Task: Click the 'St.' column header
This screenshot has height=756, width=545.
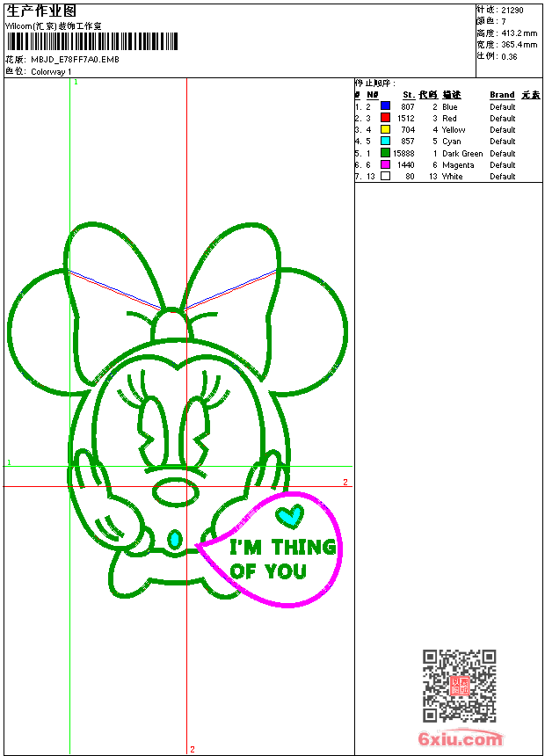Action: (x=409, y=95)
